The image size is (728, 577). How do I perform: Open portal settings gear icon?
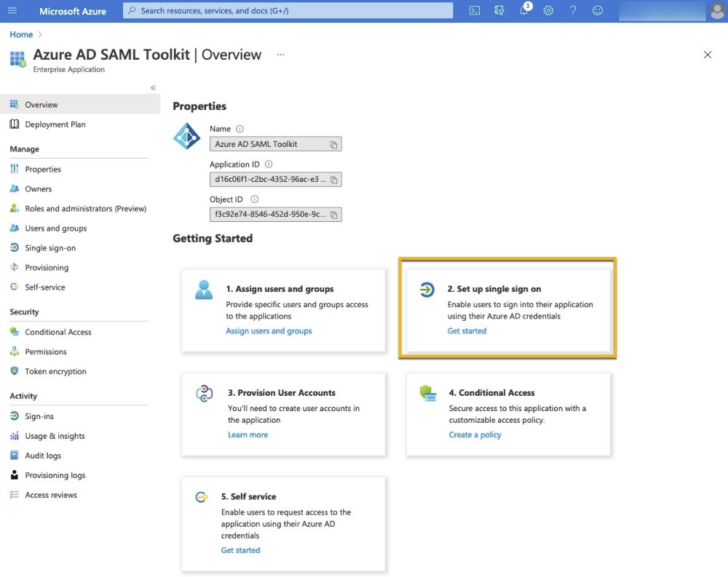point(548,11)
